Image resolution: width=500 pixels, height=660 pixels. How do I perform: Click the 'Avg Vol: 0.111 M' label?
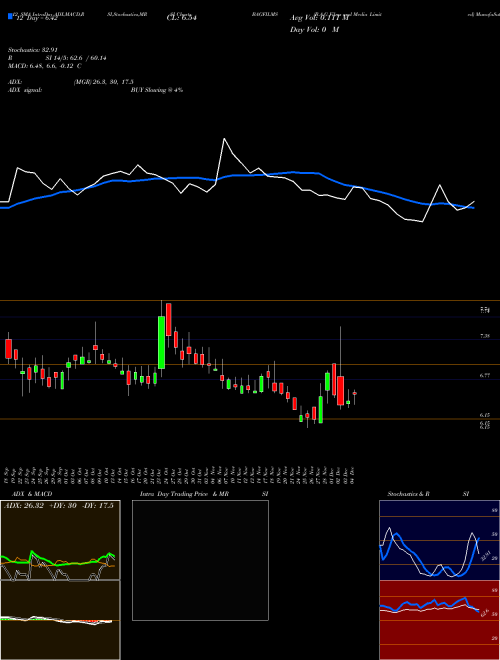(320, 18)
